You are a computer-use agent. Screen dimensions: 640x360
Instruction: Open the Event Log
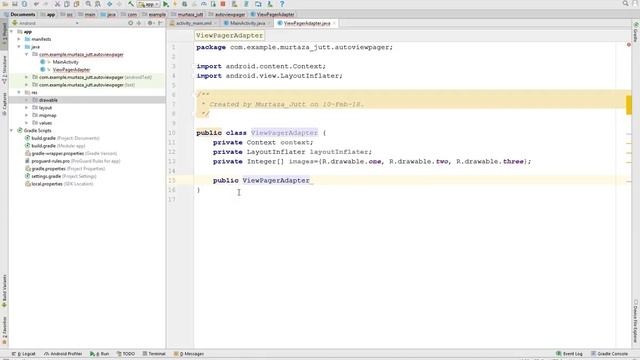click(x=569, y=354)
